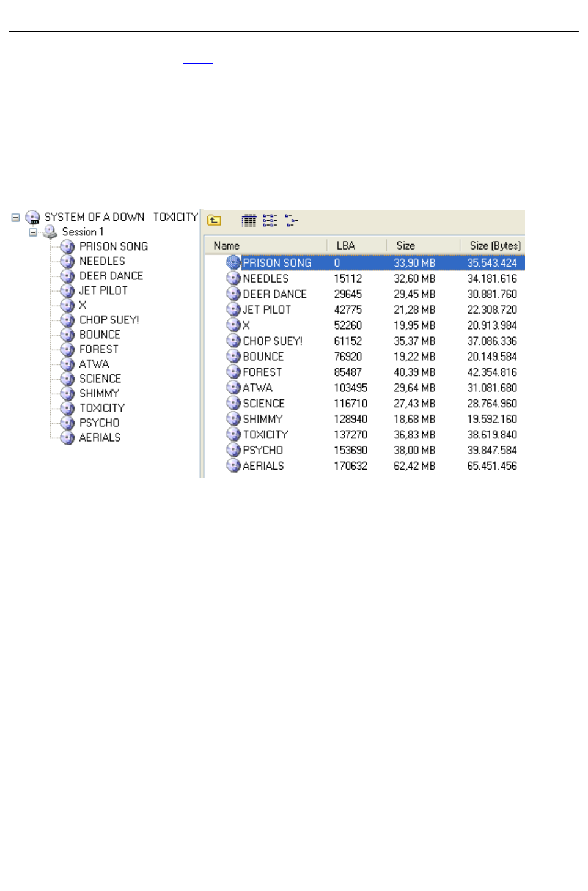
Task: Select SCIENCE track in the tree
Action: [100, 379]
